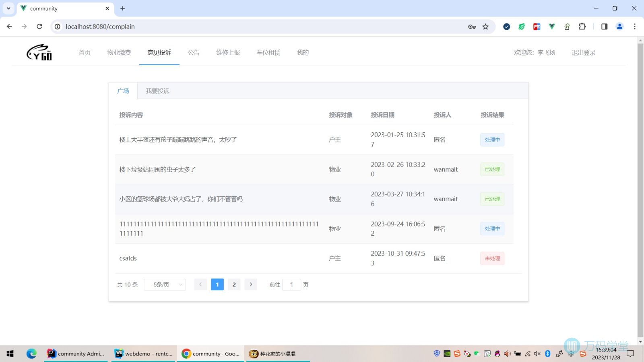Open Vue devtools extension icon
Image resolution: width=644 pixels, height=362 pixels.
[x=552, y=27]
